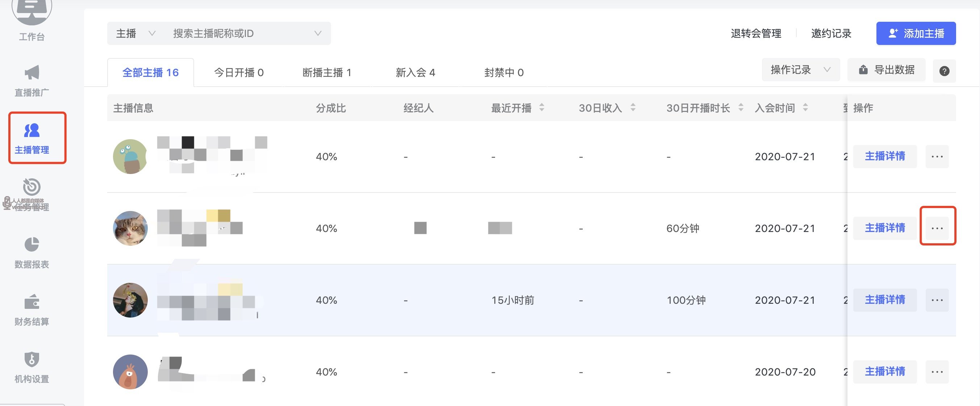Click the alien avatar in first row

coord(130,157)
